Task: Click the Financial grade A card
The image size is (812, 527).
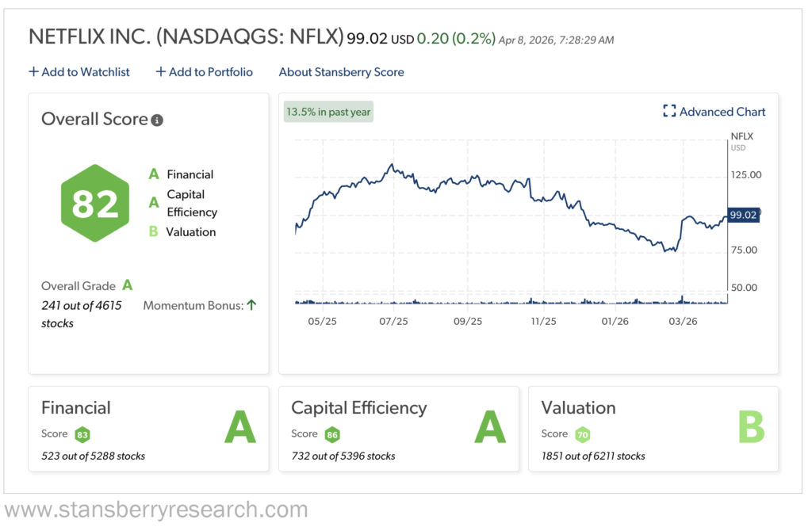Action: coord(148,429)
